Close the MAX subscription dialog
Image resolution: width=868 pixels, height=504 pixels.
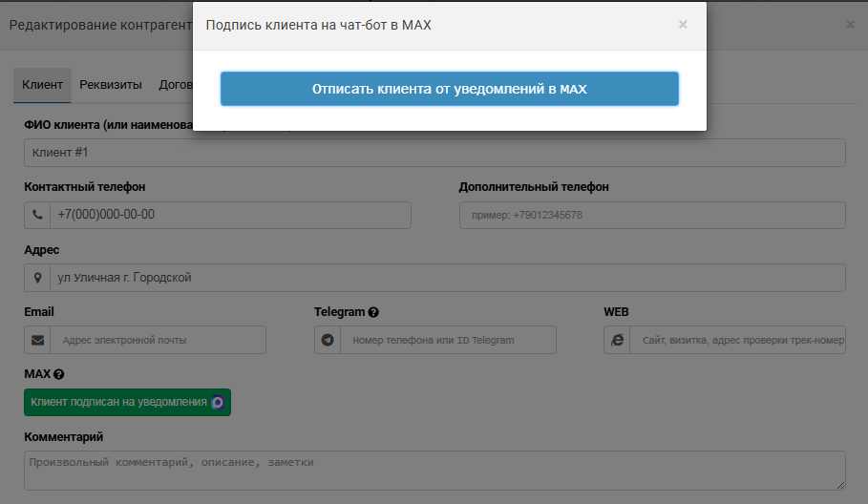[683, 25]
